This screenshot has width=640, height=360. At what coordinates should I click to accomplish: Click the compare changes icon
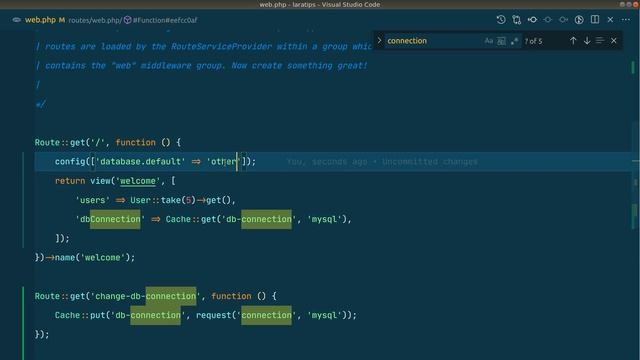point(517,20)
